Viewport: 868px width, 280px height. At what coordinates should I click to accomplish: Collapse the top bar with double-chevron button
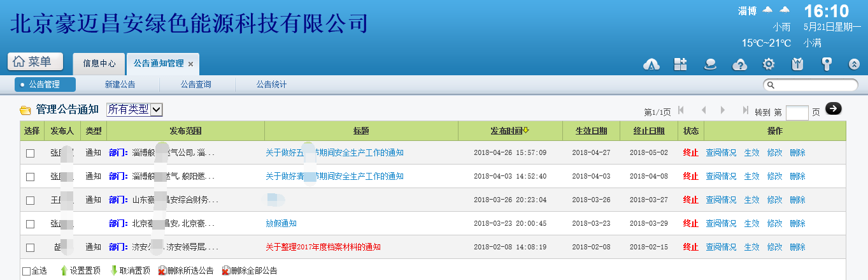[x=855, y=64]
